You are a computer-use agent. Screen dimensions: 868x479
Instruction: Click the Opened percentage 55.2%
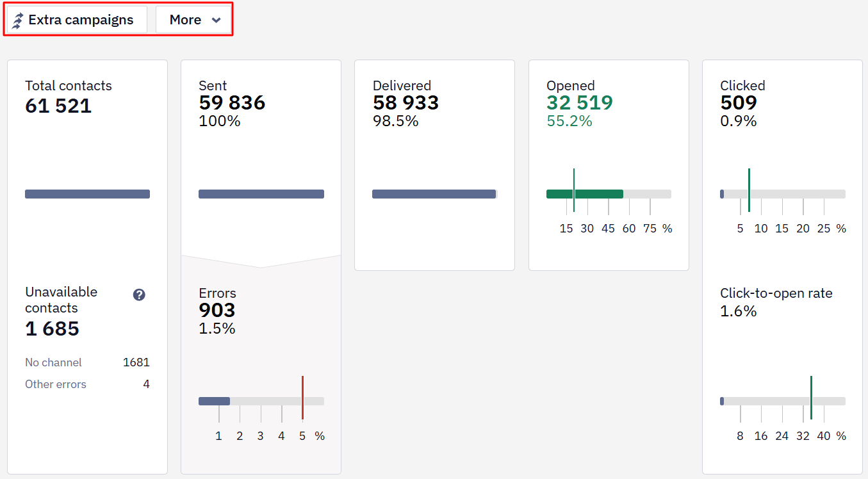[569, 120]
